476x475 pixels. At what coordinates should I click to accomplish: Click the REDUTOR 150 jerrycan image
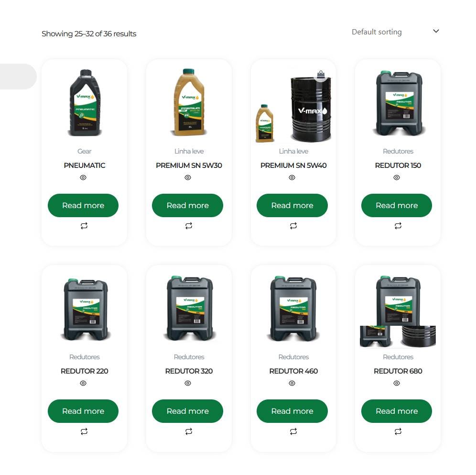click(399, 103)
